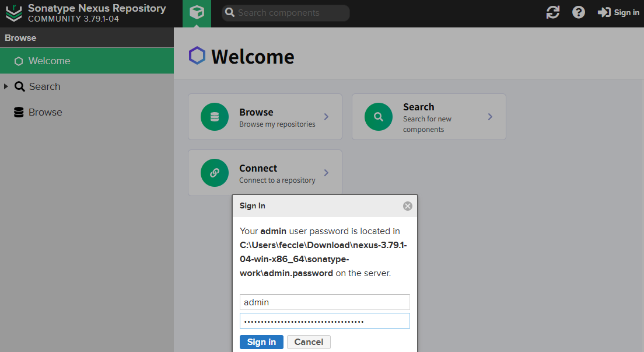This screenshot has height=352, width=644.
Task: Click the hexagon icon next to Welcome in the sidebar
Action: (19, 61)
